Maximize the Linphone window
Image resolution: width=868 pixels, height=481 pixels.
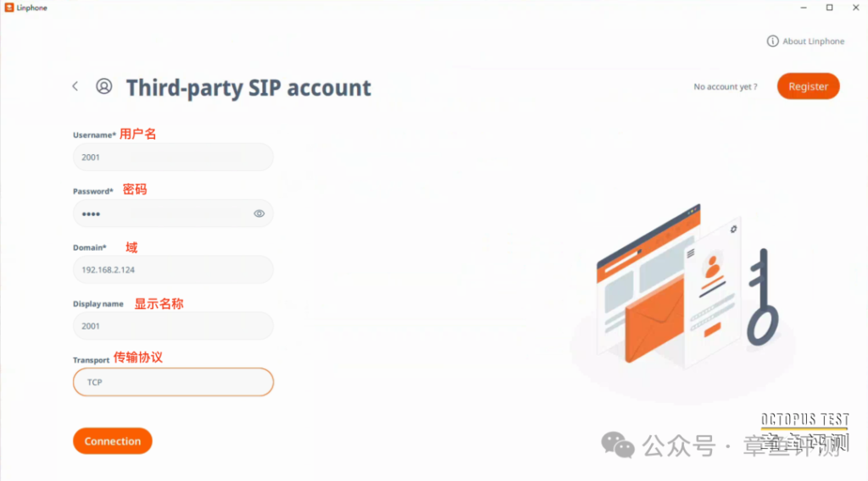[829, 8]
